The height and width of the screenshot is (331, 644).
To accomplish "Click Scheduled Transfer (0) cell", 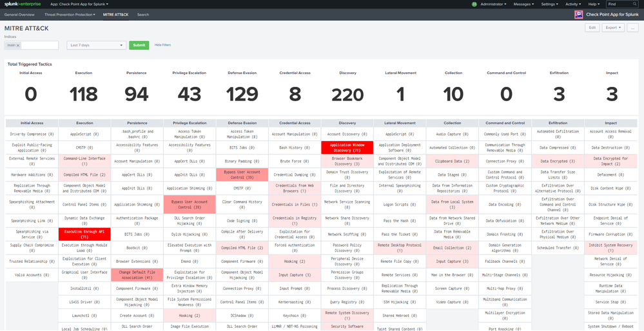I will 558,248.
